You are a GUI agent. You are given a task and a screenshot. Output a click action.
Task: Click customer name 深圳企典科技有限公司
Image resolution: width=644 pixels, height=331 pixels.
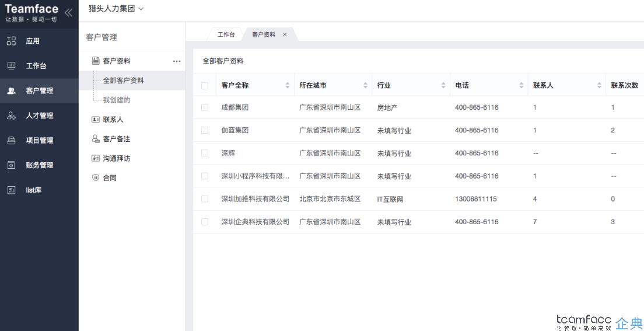click(x=256, y=222)
